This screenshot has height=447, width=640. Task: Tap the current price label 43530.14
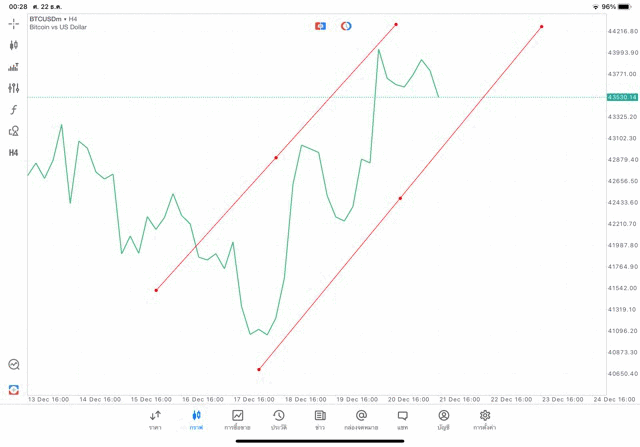click(x=621, y=97)
